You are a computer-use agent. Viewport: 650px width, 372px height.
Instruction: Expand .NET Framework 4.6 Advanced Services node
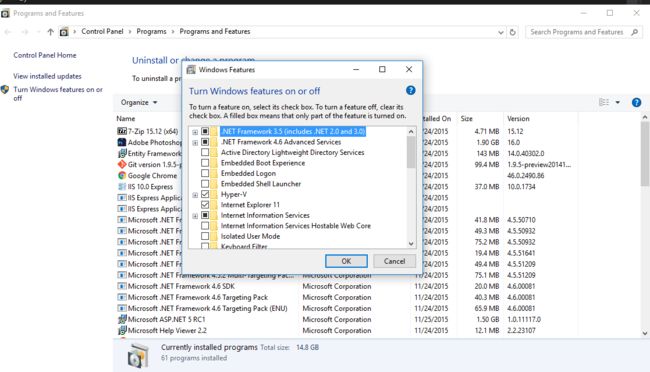tap(195, 142)
